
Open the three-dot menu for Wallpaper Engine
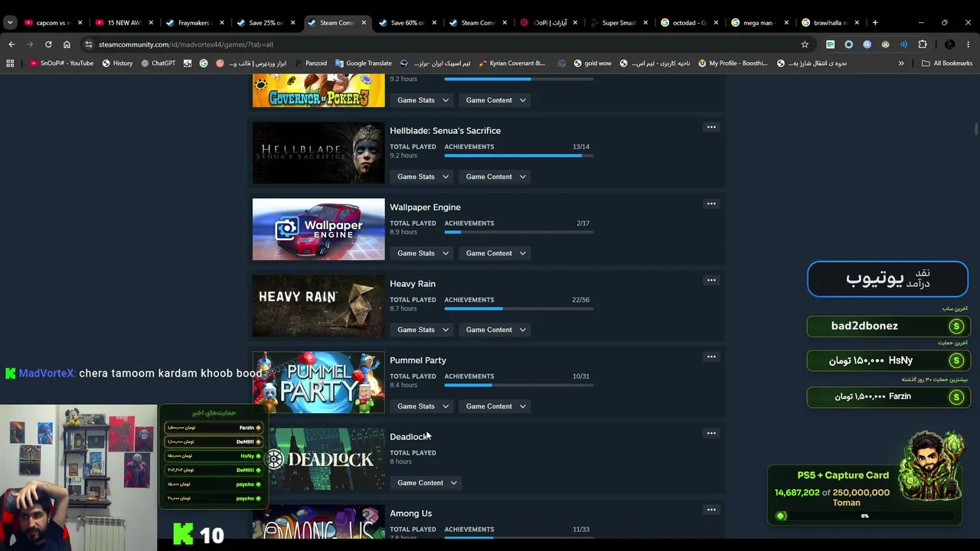pos(711,204)
